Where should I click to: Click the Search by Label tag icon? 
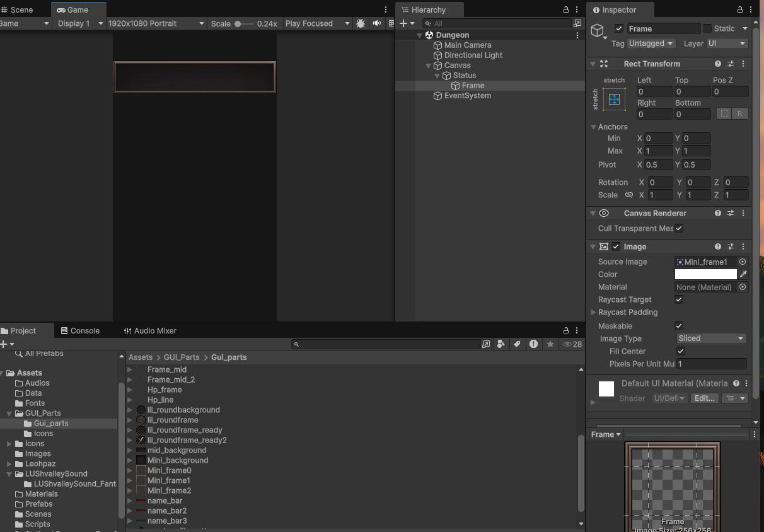[517, 344]
